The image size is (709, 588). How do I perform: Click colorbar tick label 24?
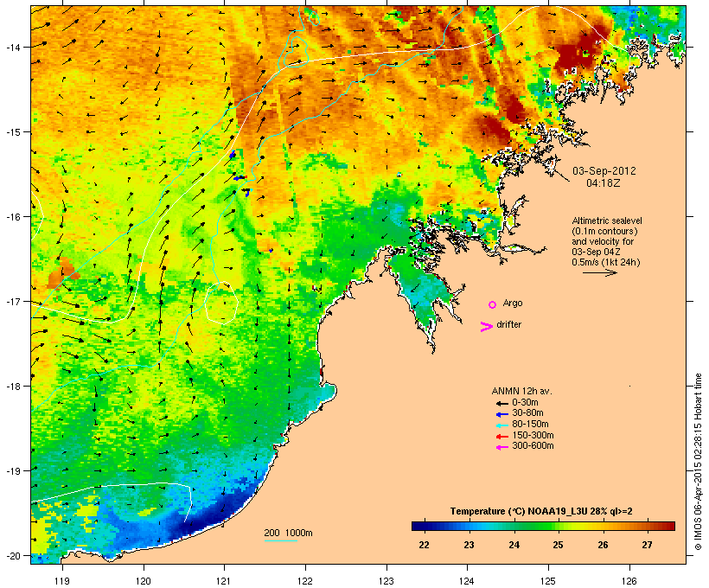[x=514, y=545]
